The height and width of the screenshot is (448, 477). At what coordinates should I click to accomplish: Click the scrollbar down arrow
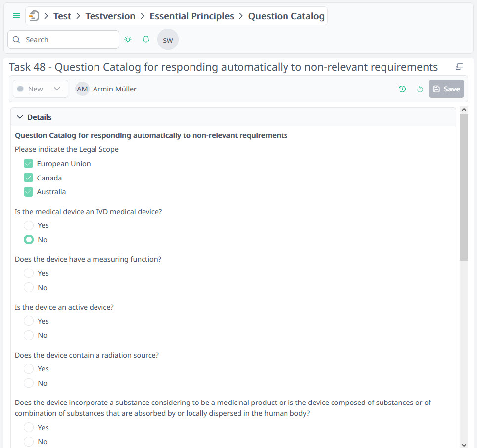point(464,444)
